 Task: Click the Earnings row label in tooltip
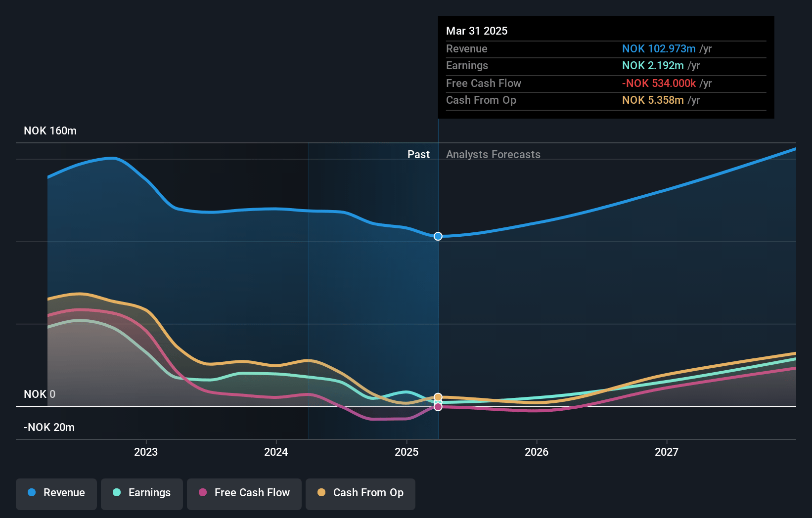point(467,66)
